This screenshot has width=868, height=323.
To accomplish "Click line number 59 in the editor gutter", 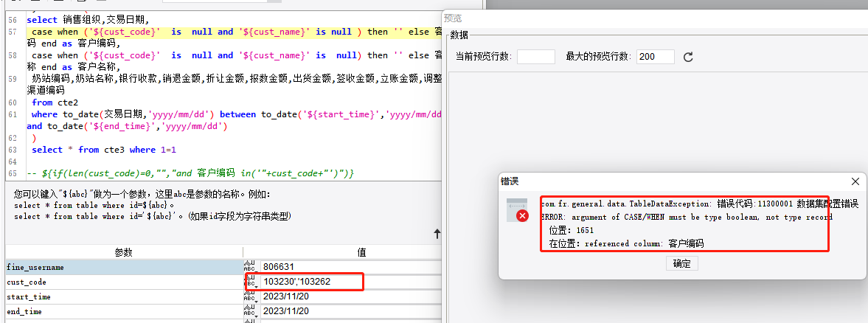I will [x=13, y=79].
